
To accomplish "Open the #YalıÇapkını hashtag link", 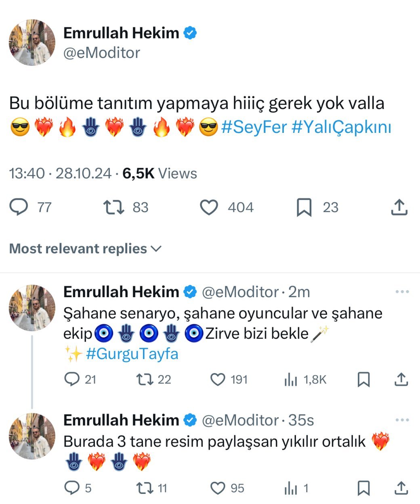I will (x=341, y=127).
